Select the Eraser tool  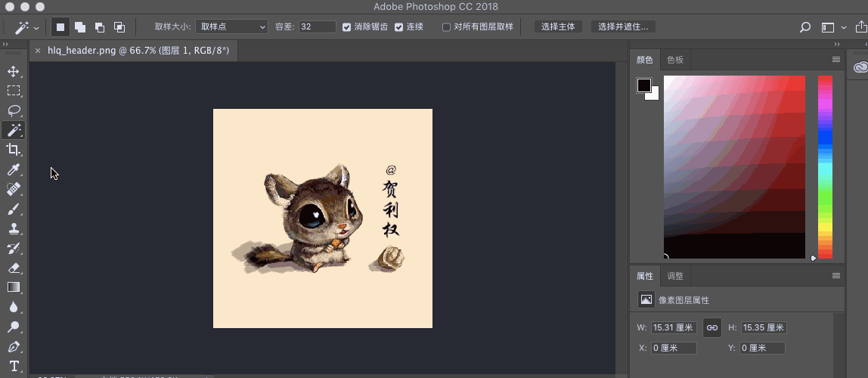pyautogui.click(x=14, y=268)
